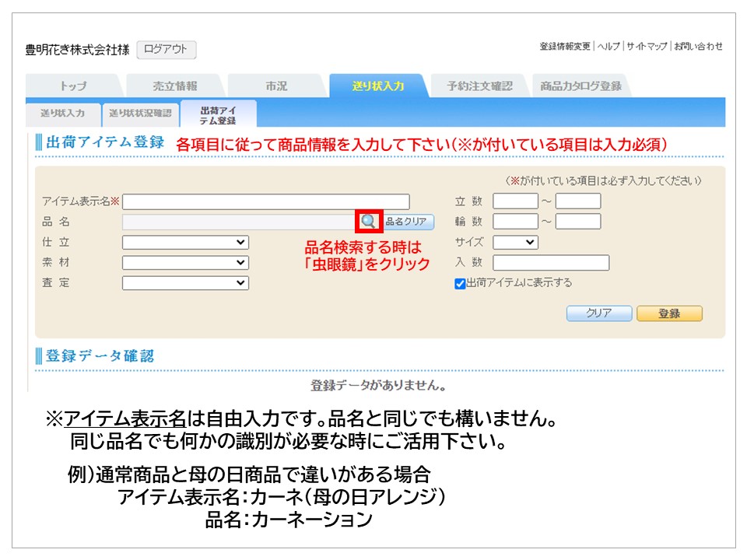Go to the 予約注文確認 tab
Viewport: 747px width, 560px height.
[x=479, y=86]
